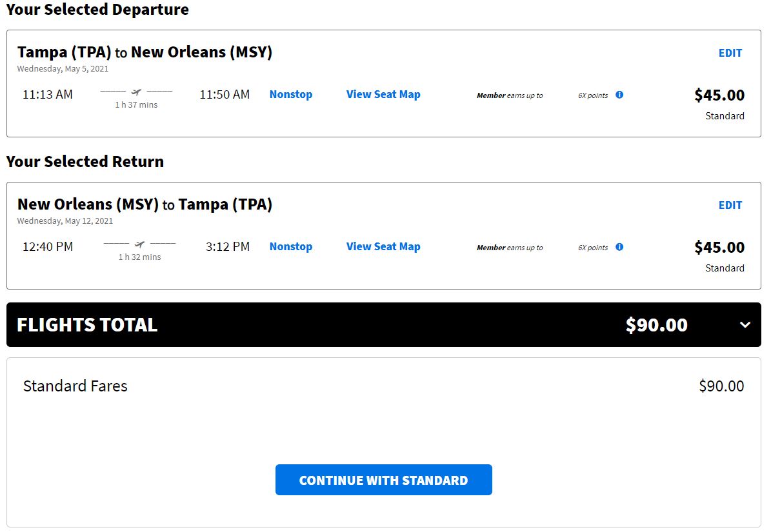The width and height of the screenshot is (771, 532).
Task: Open Nonstop details for the departure flight
Action: (x=290, y=94)
